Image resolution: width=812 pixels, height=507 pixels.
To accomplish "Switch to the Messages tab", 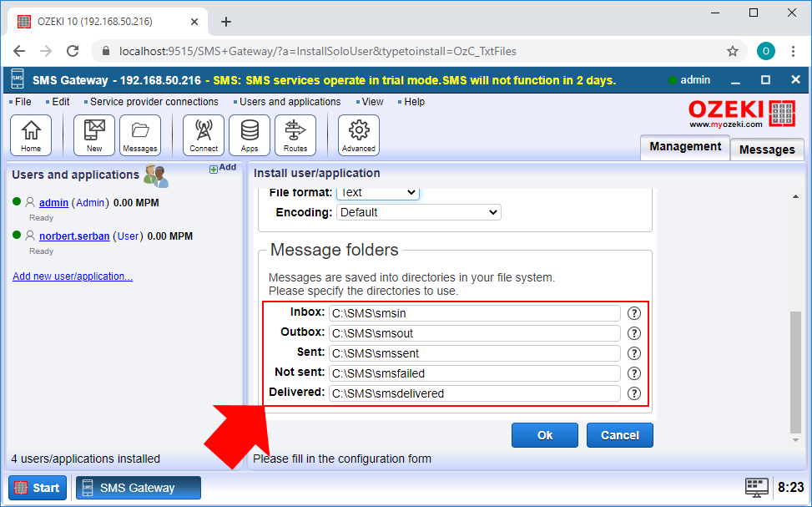I will [x=767, y=150].
